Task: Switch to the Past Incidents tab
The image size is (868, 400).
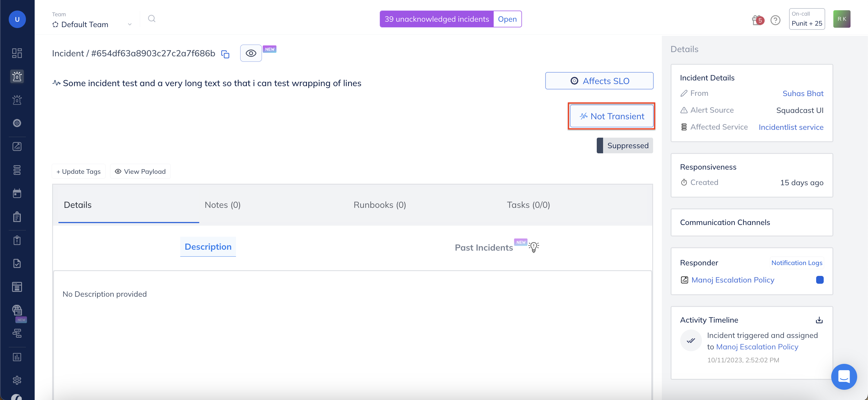Action: pos(483,248)
